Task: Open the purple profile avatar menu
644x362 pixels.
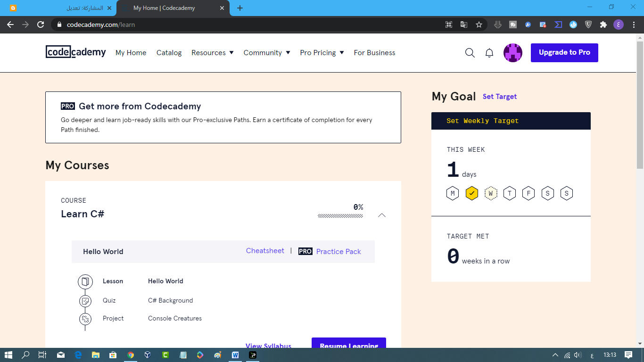Action: click(x=513, y=53)
